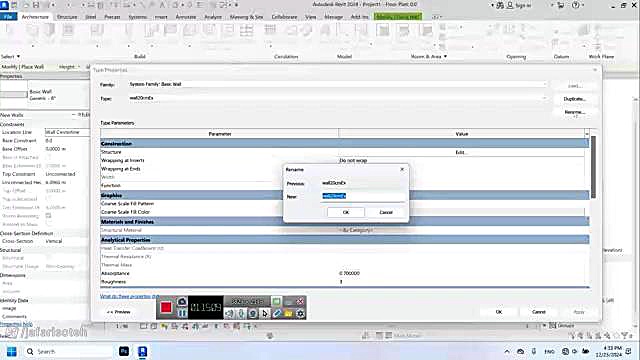Screen dimensions: 640x360
Task: Expand the Type dropdown in Type Properties
Action: pyautogui.click(x=544, y=98)
